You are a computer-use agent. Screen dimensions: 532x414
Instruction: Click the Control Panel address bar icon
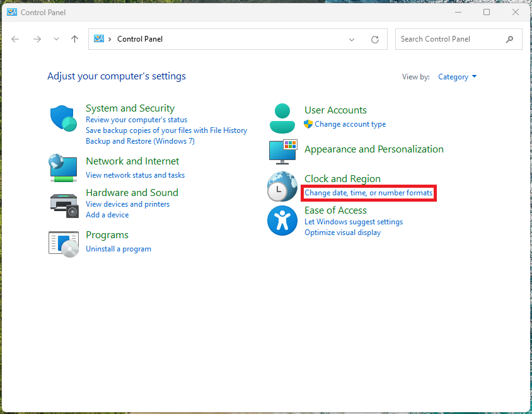pos(99,38)
